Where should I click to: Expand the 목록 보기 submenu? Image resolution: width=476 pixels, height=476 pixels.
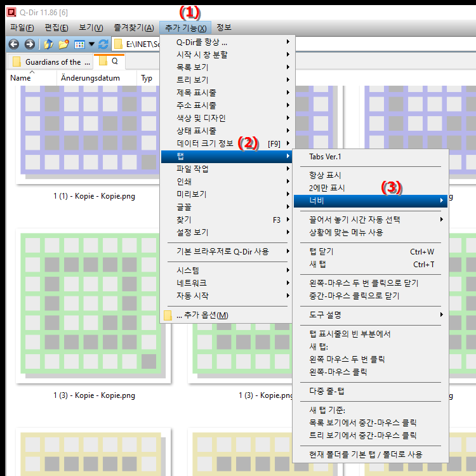tap(226, 67)
